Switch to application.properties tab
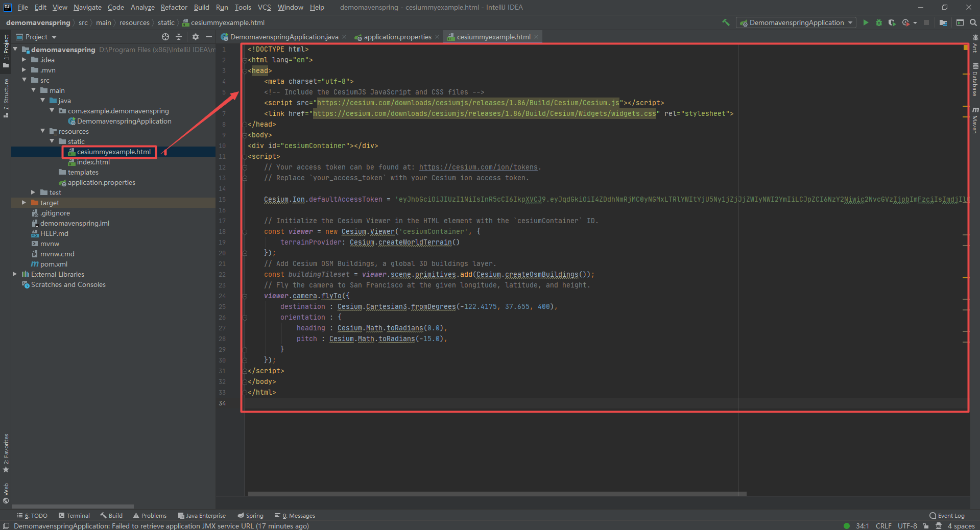980x530 pixels. coord(397,37)
